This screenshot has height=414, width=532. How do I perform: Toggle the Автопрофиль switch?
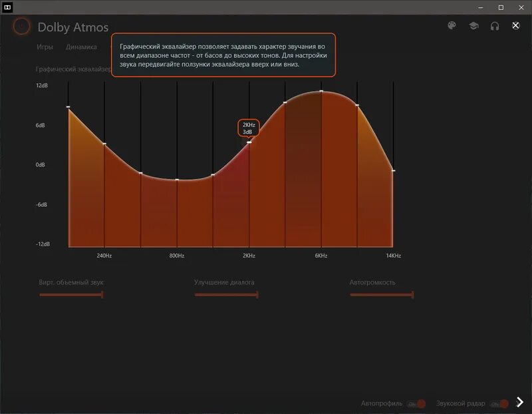click(x=417, y=403)
